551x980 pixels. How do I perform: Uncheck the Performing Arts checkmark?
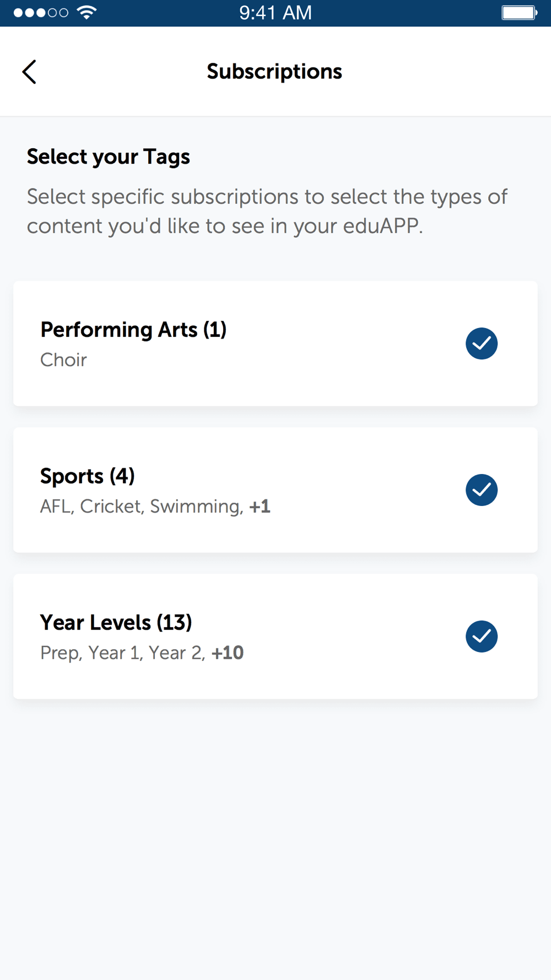click(482, 343)
